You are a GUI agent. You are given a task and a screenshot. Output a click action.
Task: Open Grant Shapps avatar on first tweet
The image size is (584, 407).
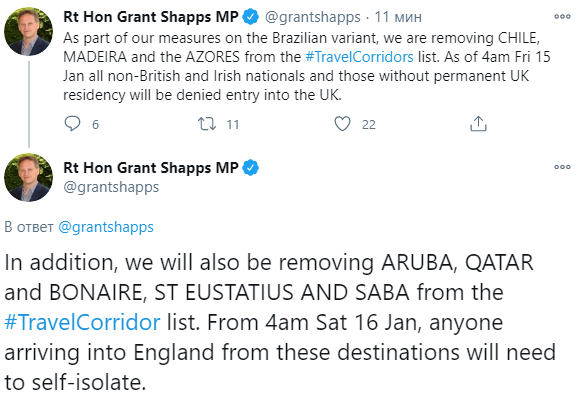click(28, 31)
